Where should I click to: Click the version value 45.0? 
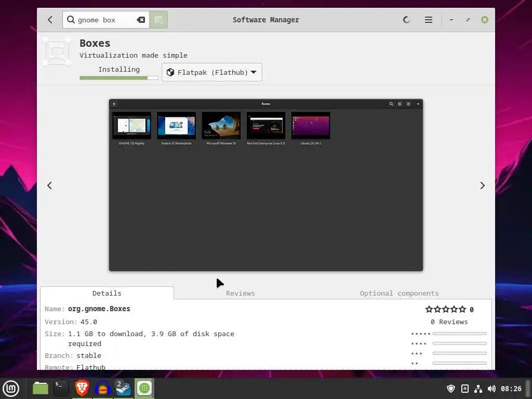coord(88,322)
